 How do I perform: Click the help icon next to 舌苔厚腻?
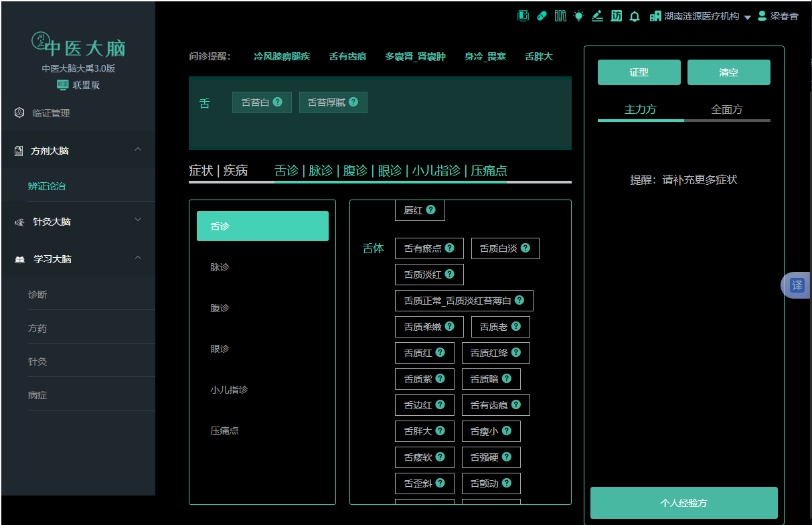point(353,102)
